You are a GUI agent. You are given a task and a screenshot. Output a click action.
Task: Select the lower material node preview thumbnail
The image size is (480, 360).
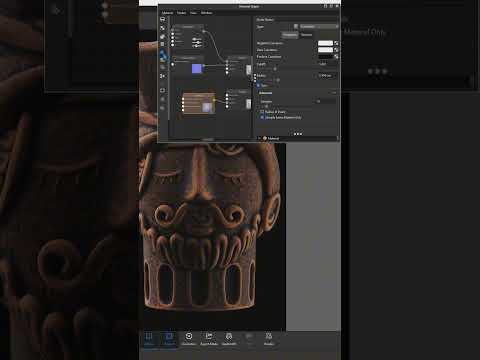[249, 104]
